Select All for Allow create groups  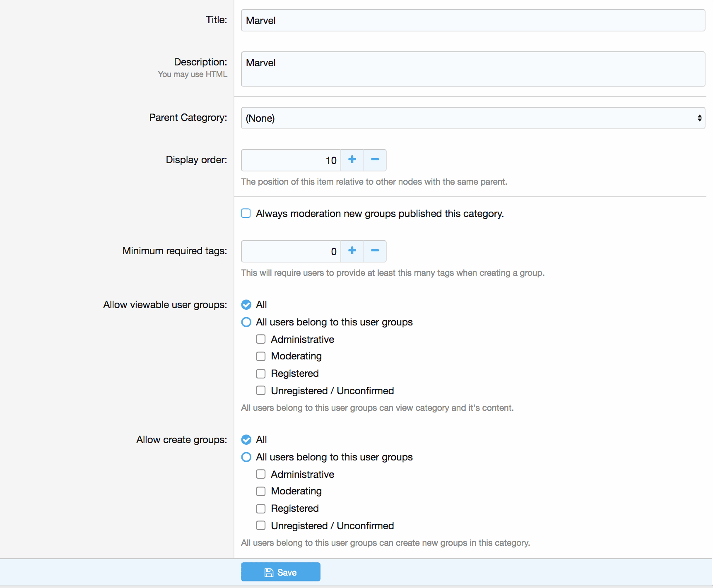(x=246, y=440)
